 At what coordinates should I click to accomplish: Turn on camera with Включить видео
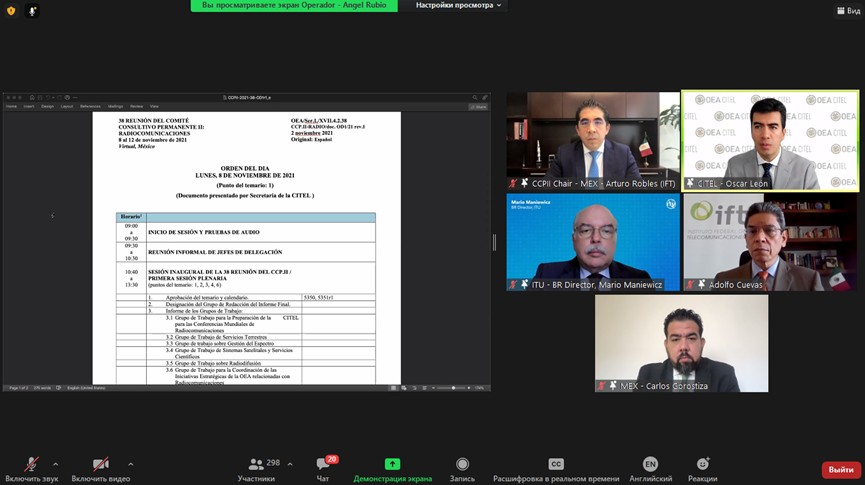point(100,470)
